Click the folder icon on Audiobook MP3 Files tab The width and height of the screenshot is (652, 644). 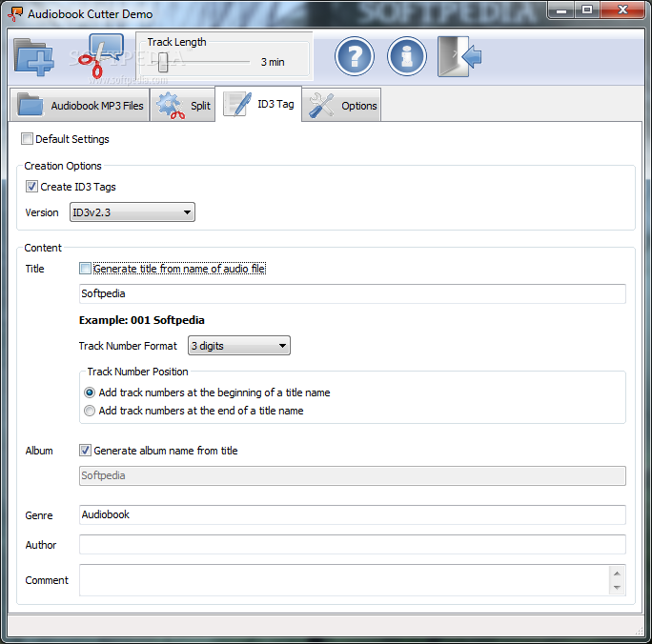[x=30, y=104]
